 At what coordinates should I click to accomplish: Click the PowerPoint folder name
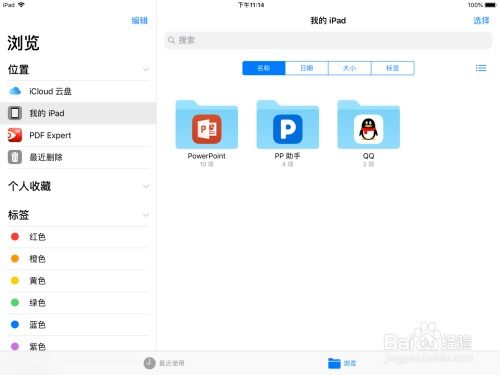pos(207,156)
